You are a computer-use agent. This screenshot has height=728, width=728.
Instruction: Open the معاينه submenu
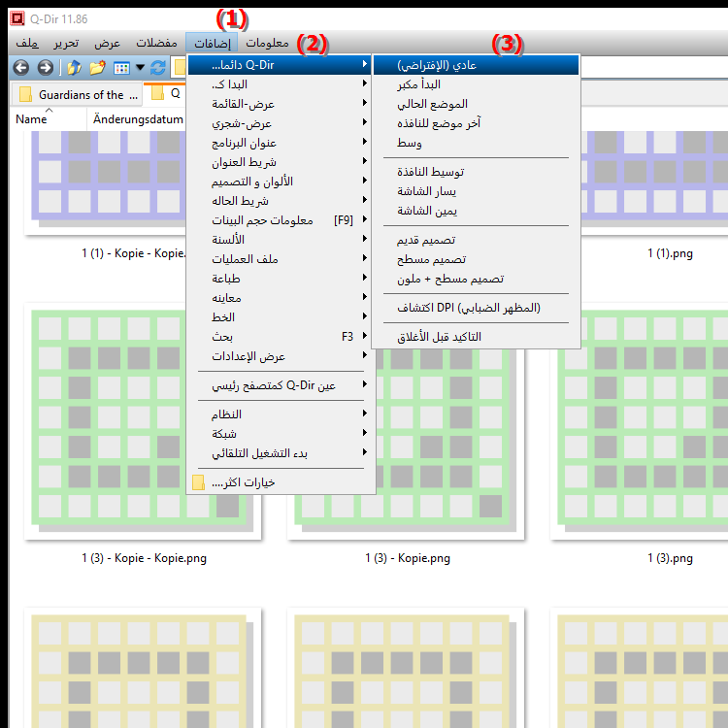(280, 298)
